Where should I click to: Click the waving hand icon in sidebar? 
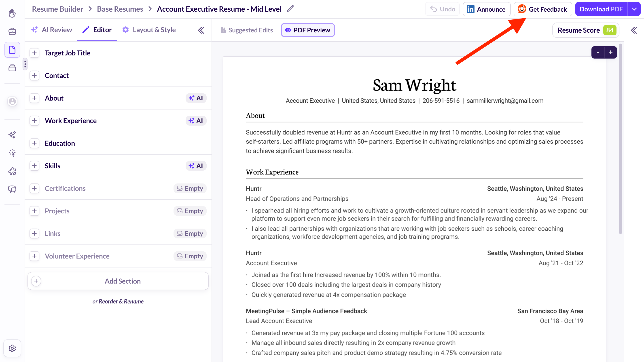point(12,13)
